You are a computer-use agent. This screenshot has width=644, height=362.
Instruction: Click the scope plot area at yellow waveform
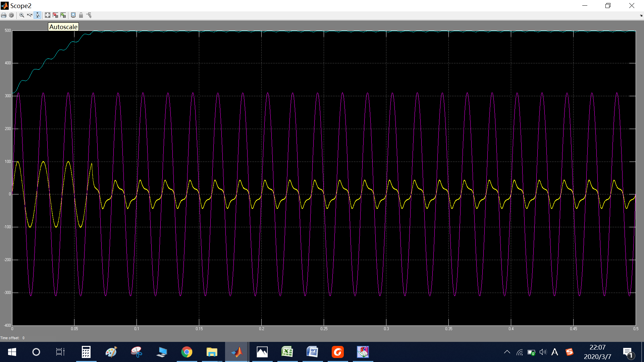tap(43, 162)
